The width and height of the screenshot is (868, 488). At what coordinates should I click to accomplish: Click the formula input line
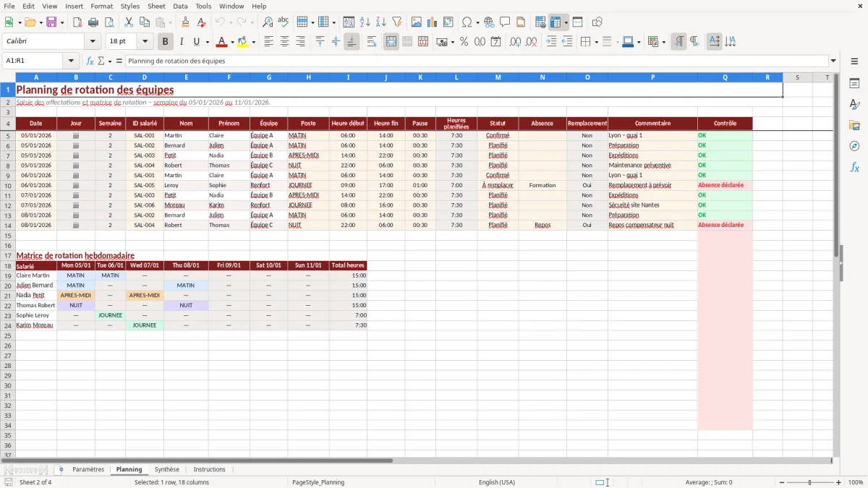point(476,61)
